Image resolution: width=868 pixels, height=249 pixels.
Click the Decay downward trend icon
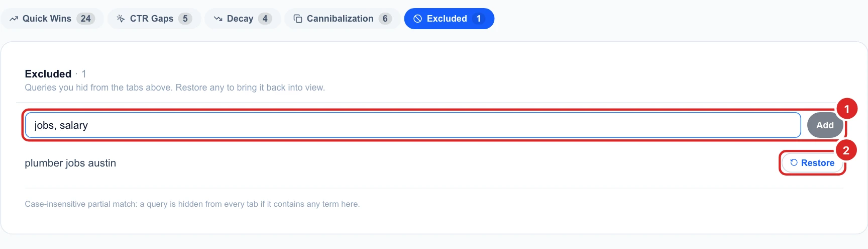coord(218,19)
